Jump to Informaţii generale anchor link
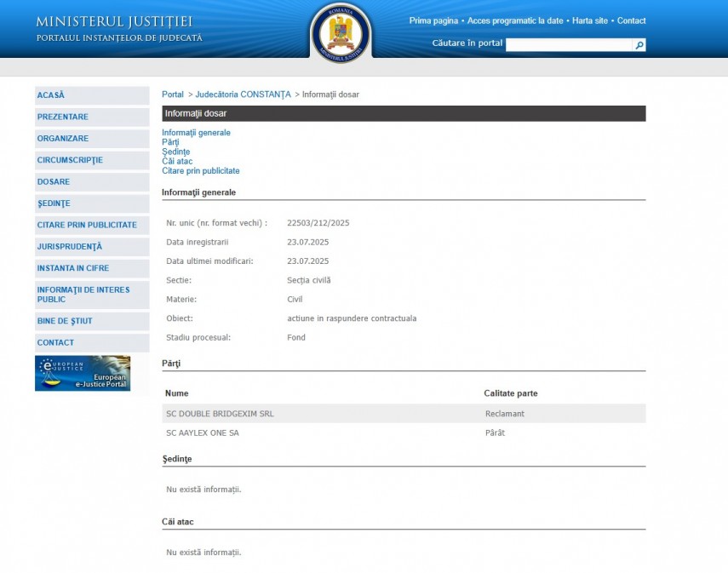Image resolution: width=728 pixels, height=573 pixels. pos(196,133)
